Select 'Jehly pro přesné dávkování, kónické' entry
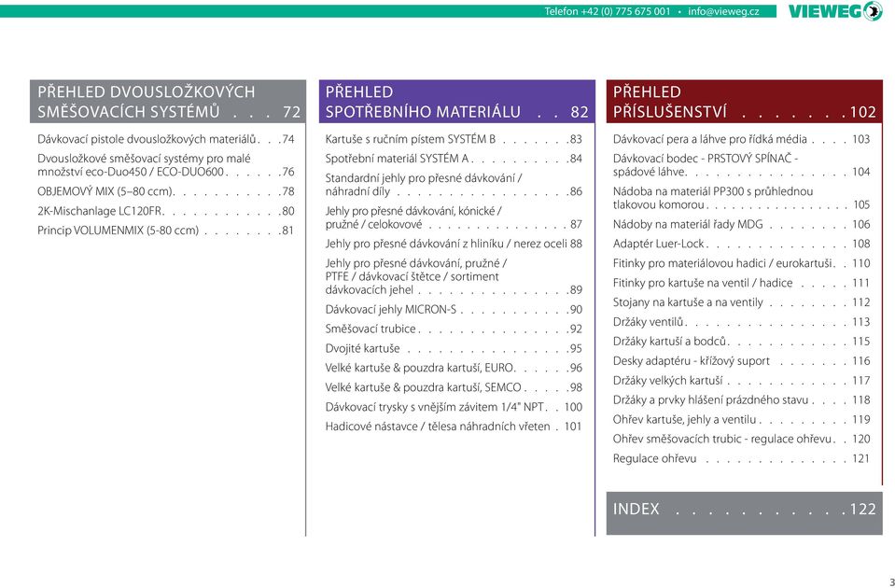 pyautogui.click(x=454, y=217)
